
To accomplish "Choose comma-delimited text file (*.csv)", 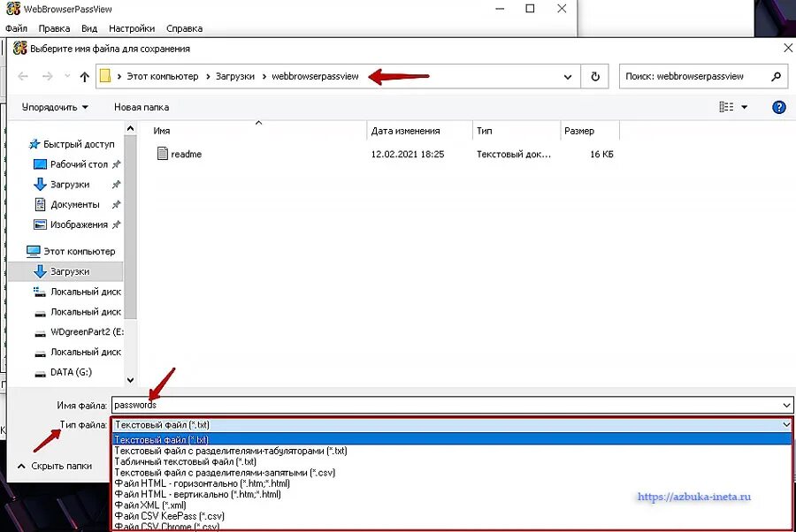I will click(452, 473).
